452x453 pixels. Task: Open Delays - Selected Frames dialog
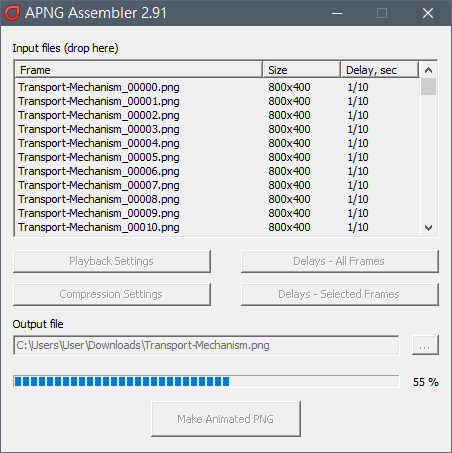(x=339, y=294)
